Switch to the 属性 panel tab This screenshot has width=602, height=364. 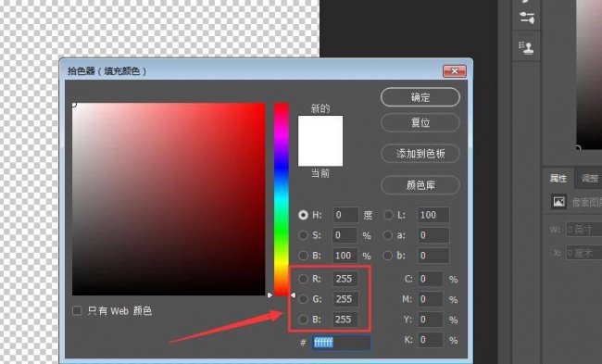(x=558, y=178)
